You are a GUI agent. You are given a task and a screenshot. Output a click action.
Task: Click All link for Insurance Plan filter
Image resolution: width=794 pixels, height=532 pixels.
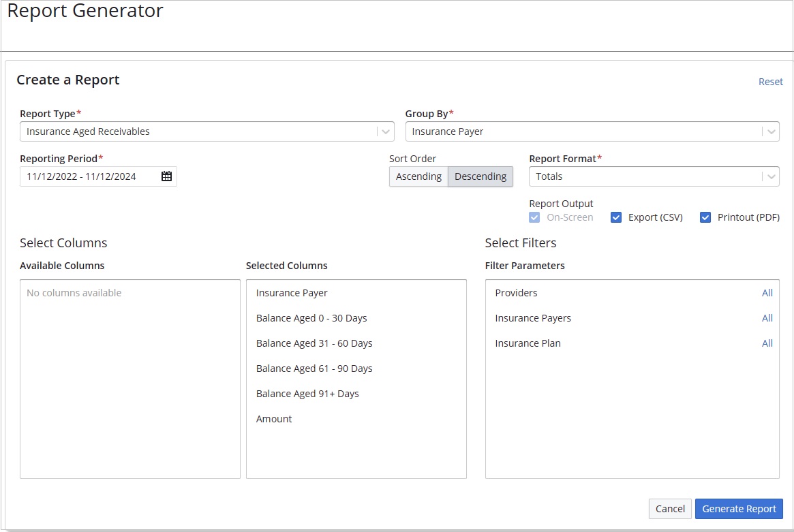coord(767,343)
